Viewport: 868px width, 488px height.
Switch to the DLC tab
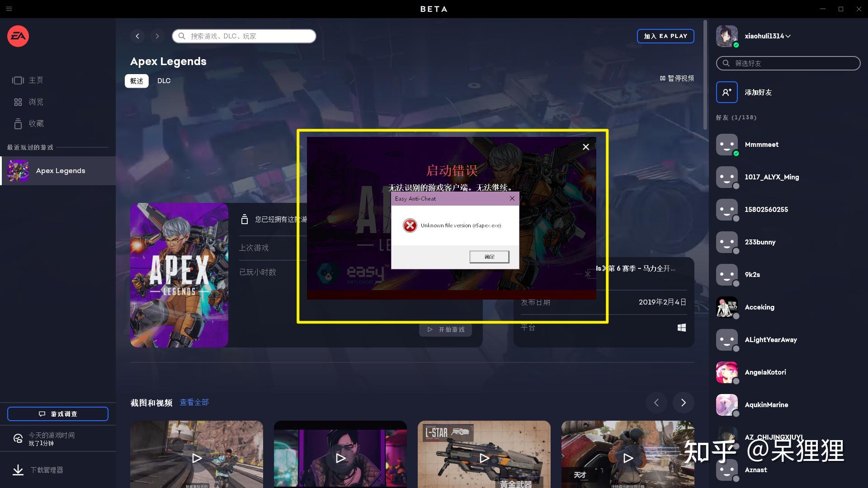tap(164, 81)
